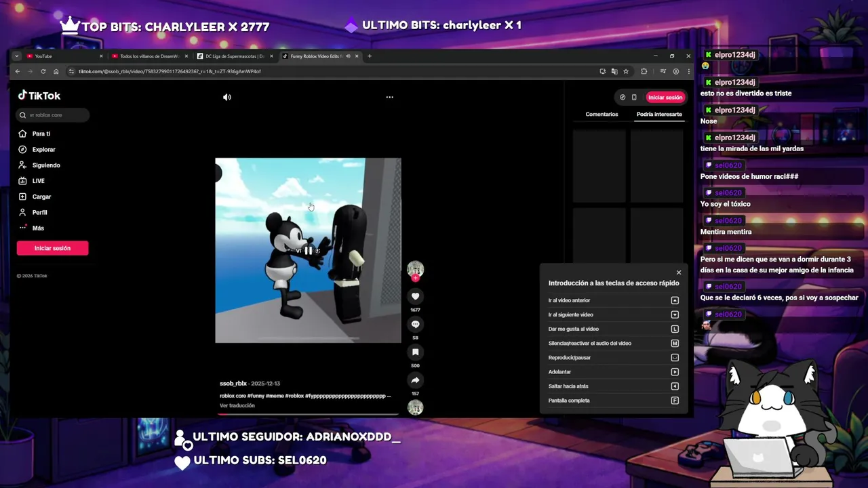Go back with the browser back arrow
Screen dimensions: 868x488
pyautogui.click(x=18, y=71)
